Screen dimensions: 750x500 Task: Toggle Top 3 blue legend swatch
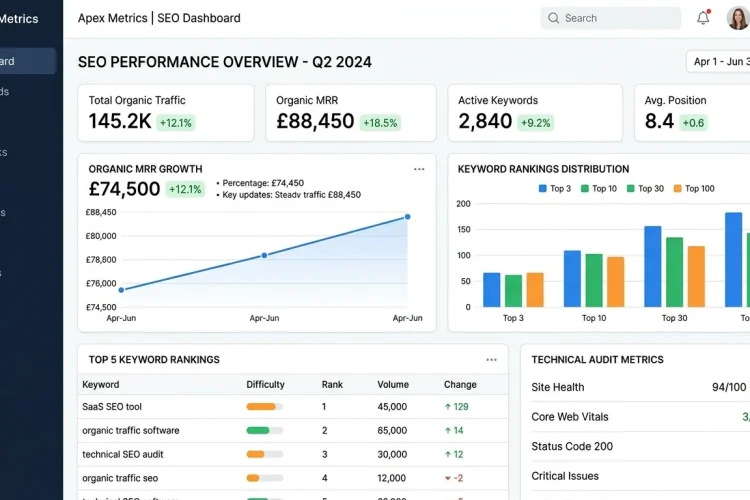(x=542, y=189)
